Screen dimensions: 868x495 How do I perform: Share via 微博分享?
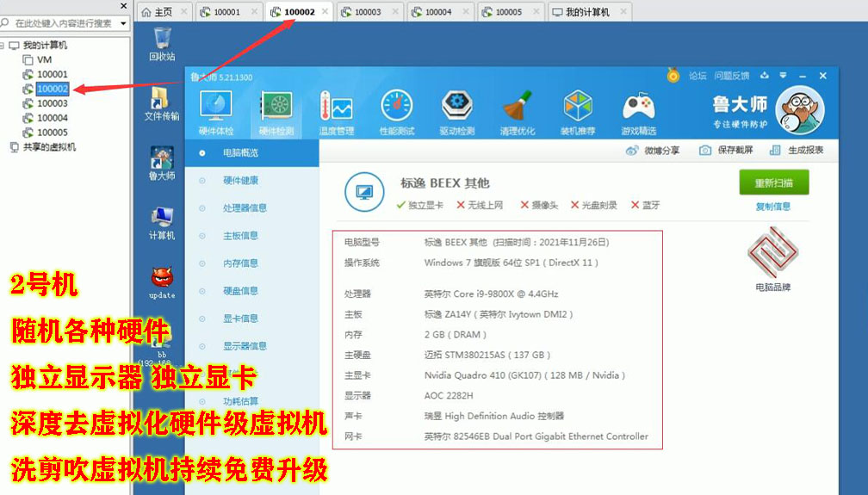653,151
